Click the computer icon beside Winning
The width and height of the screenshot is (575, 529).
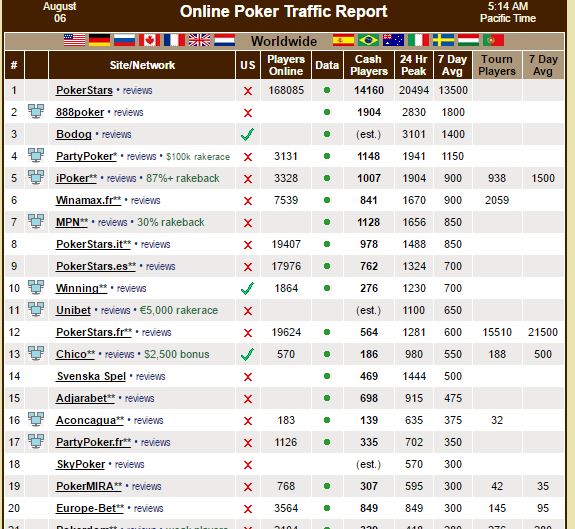click(x=36, y=287)
